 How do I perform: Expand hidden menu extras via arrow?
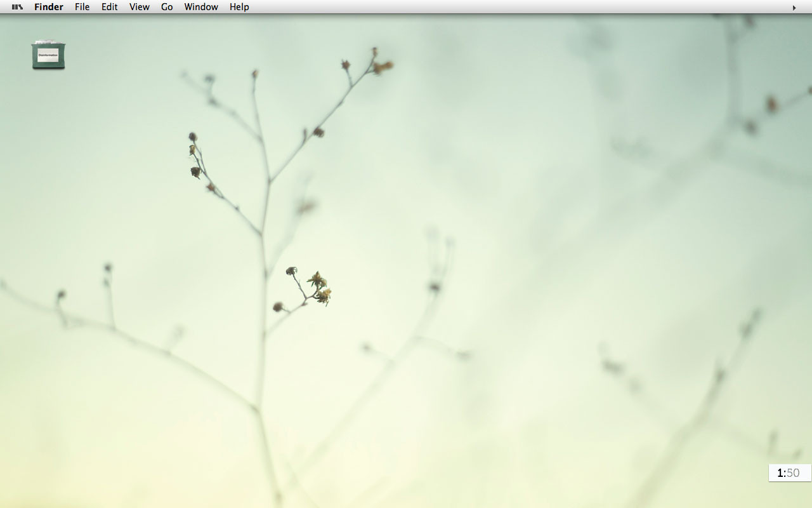pyautogui.click(x=794, y=8)
